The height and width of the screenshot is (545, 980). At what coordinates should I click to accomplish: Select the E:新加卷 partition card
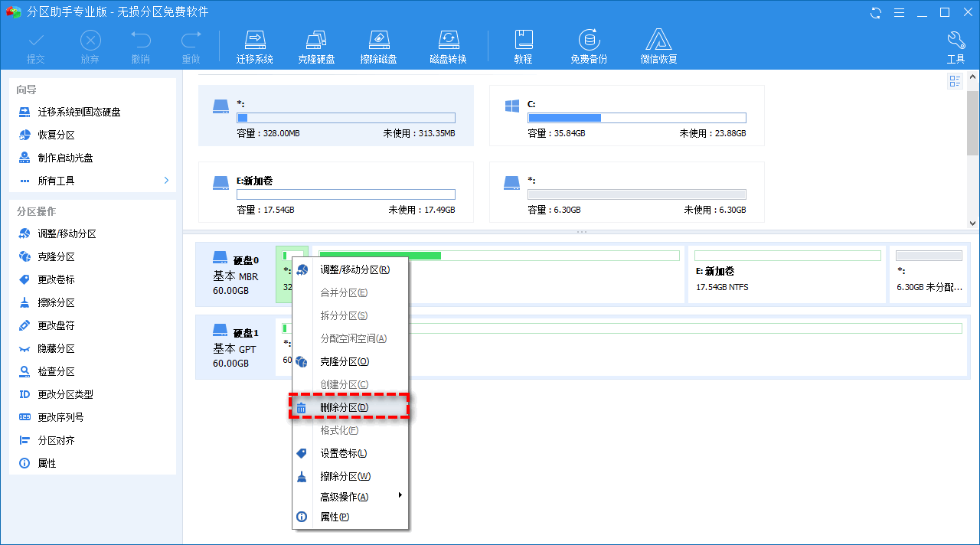coord(335,192)
